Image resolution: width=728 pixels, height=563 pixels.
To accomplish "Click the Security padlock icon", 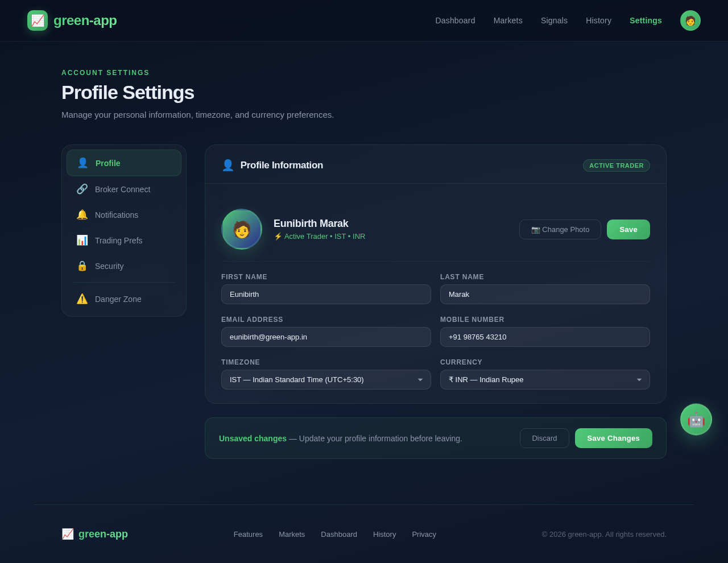I will 82,266.
